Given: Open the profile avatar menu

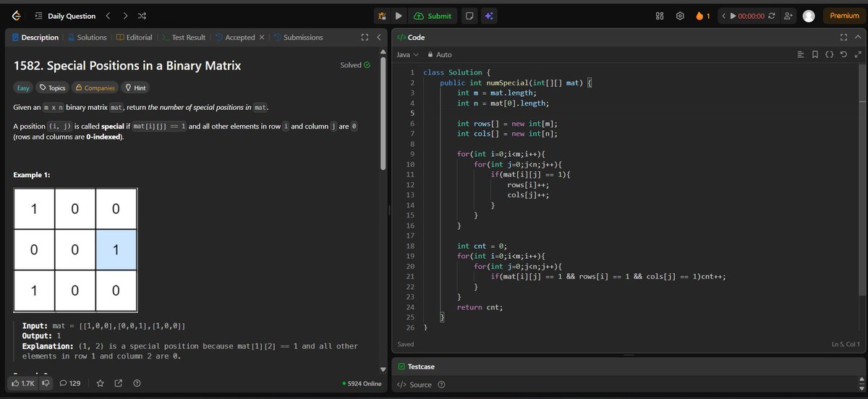Looking at the screenshot, I should pyautogui.click(x=809, y=16).
